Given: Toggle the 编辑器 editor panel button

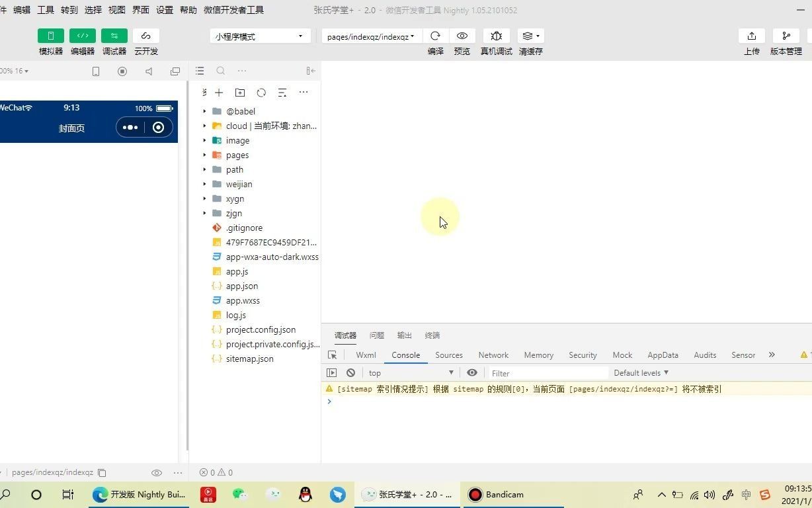Looking at the screenshot, I should point(83,36).
